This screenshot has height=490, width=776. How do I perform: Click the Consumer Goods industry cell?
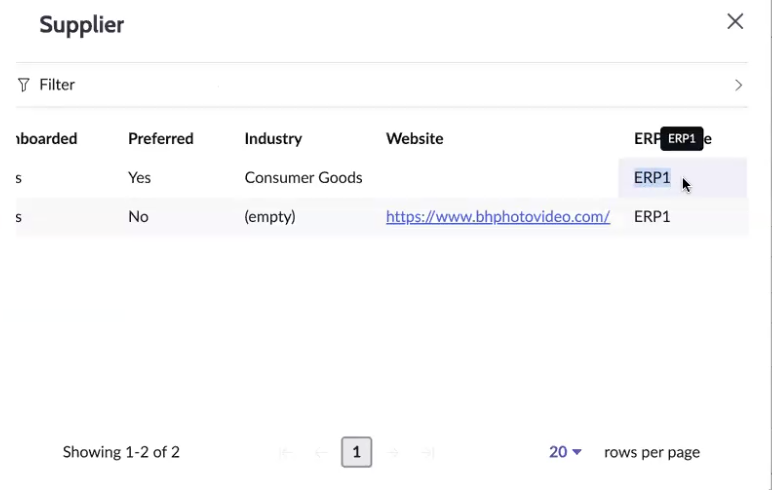coord(303,178)
